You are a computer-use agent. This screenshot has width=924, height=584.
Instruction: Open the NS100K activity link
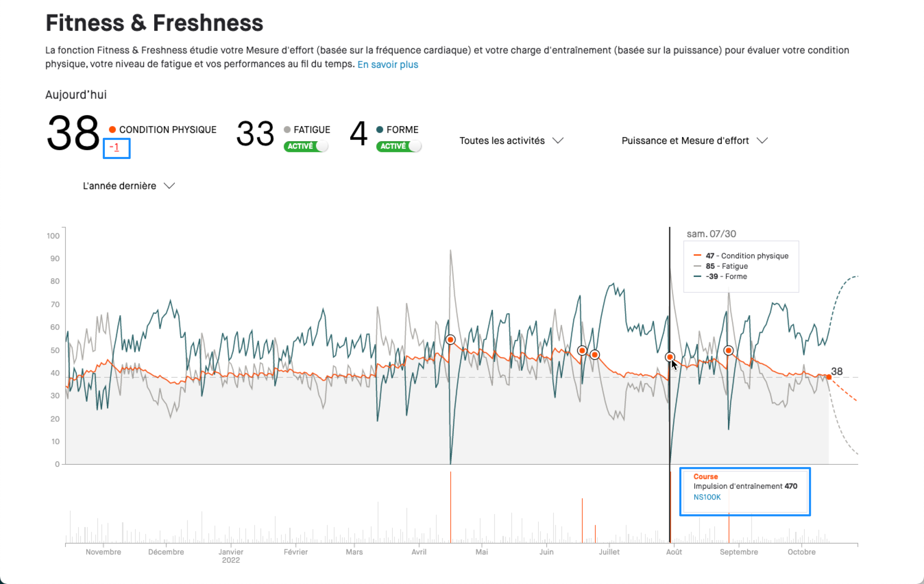pos(707,497)
